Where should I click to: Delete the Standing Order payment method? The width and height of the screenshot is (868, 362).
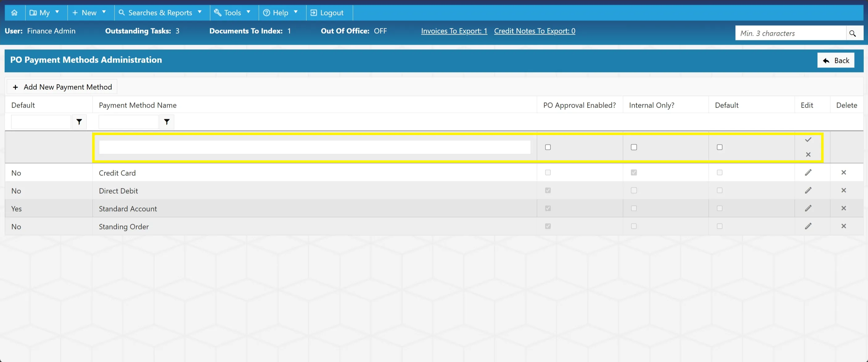coord(843,226)
